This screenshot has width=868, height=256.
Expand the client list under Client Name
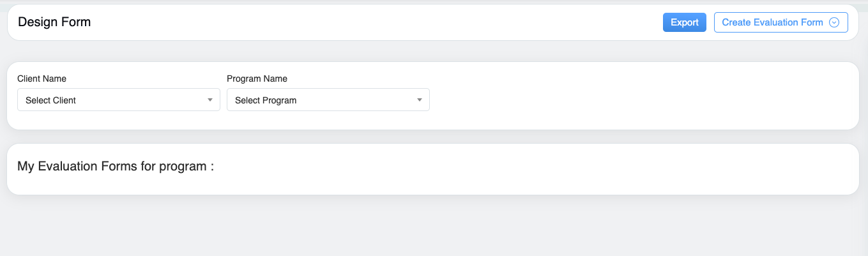pos(118,100)
